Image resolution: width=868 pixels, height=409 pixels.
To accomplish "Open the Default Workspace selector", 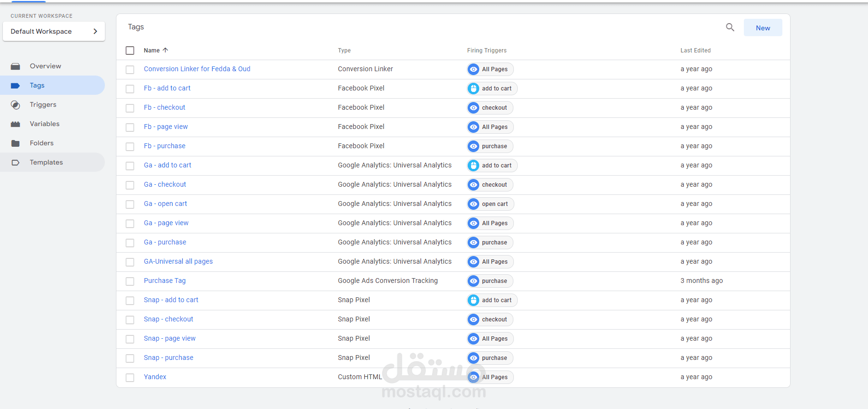I will [54, 31].
